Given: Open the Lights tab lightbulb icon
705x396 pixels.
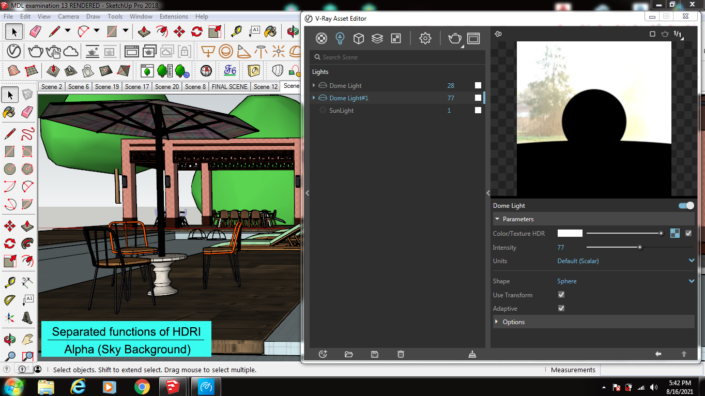Looking at the screenshot, I should point(340,38).
